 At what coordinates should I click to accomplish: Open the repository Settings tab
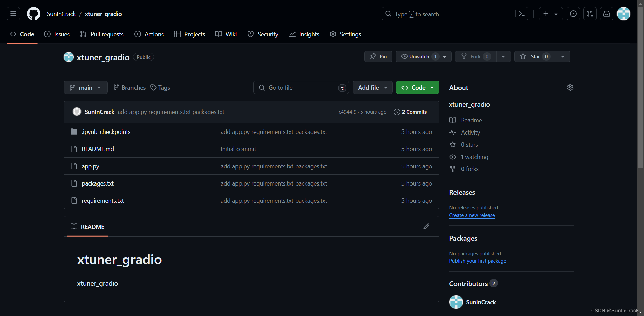(x=345, y=34)
